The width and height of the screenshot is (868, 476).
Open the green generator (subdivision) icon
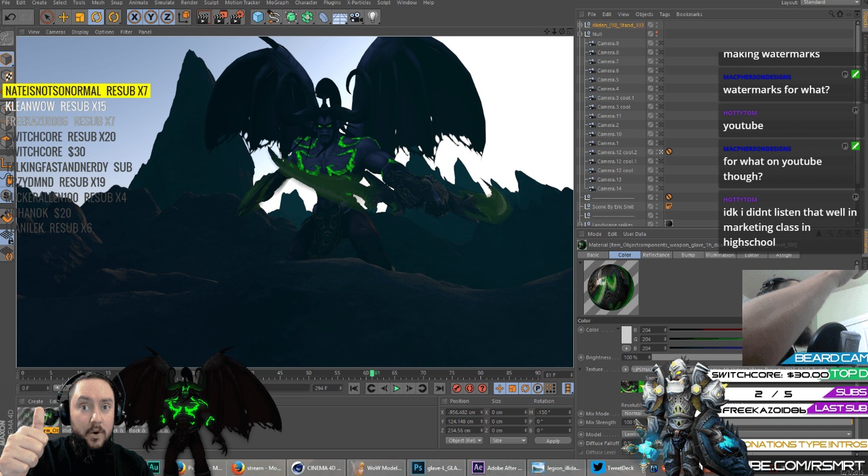click(291, 17)
